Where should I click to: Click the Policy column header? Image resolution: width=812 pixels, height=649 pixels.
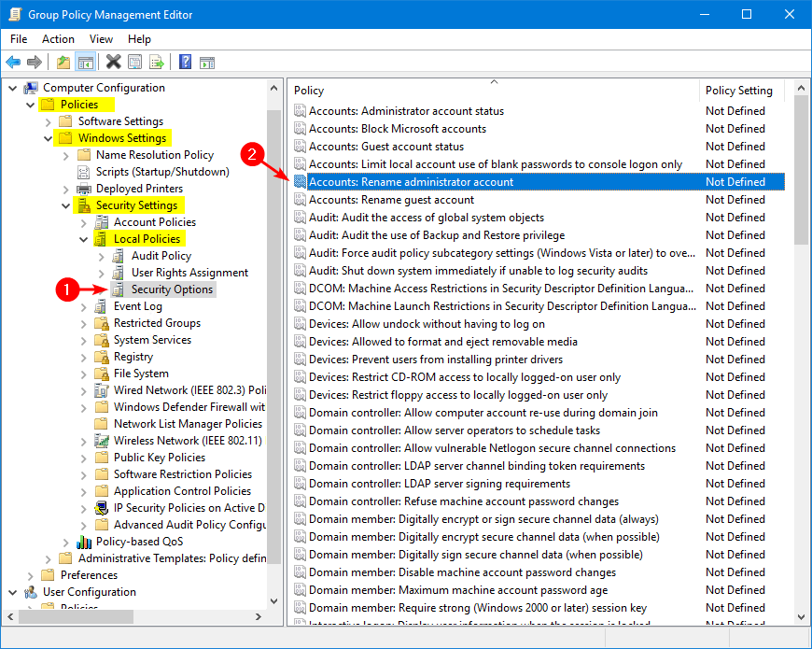point(309,91)
